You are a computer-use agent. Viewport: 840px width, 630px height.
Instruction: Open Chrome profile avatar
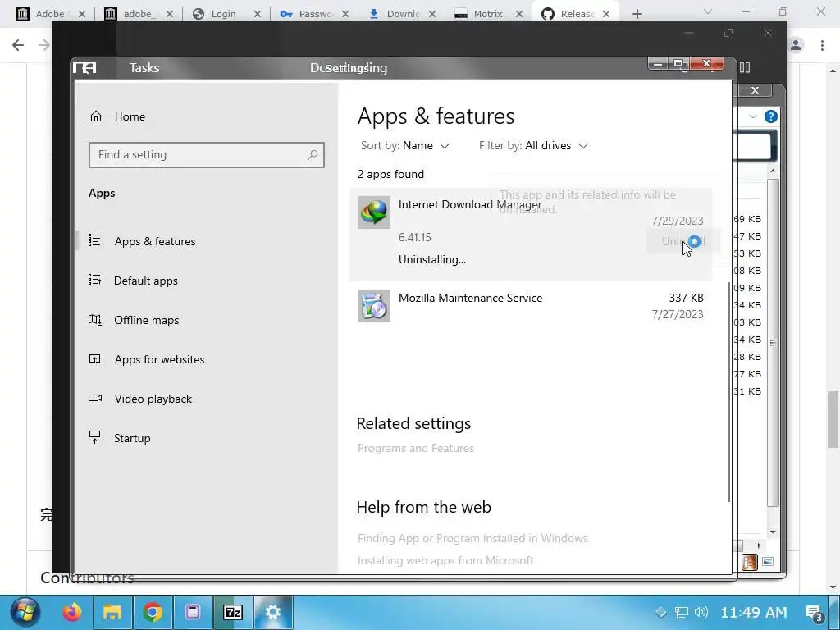[x=796, y=45]
